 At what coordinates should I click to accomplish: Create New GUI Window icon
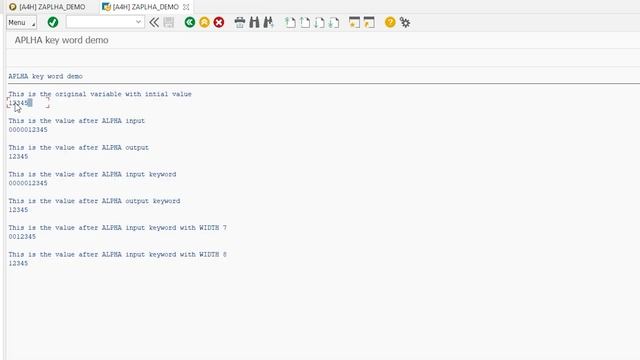354,22
